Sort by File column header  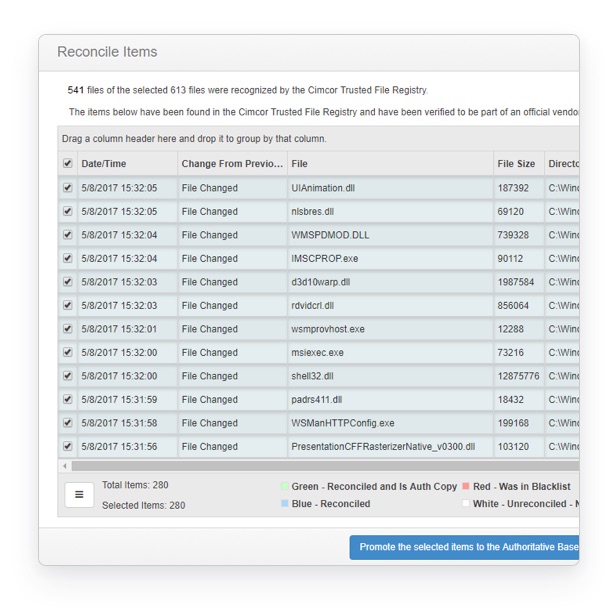pyautogui.click(x=390, y=164)
